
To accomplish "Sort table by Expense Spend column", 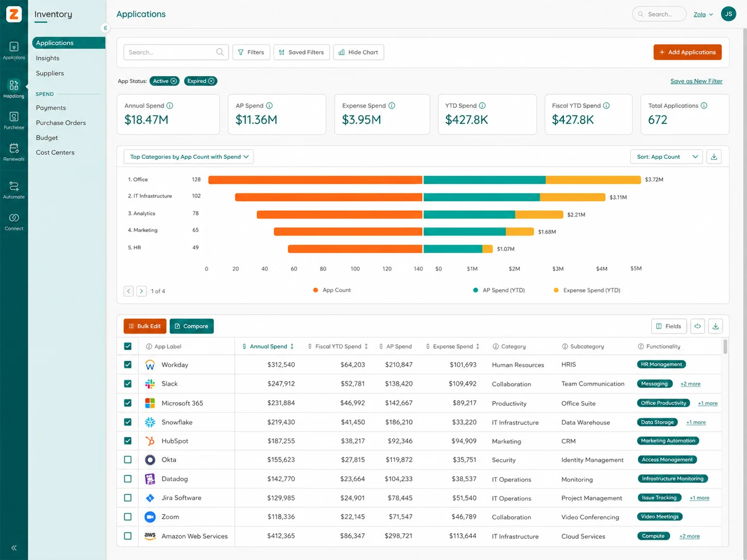I will (x=452, y=347).
